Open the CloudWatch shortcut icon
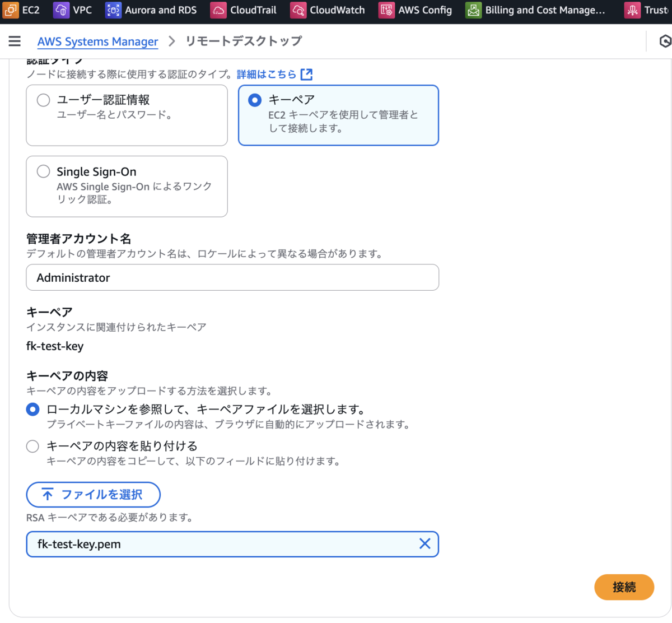 click(298, 10)
